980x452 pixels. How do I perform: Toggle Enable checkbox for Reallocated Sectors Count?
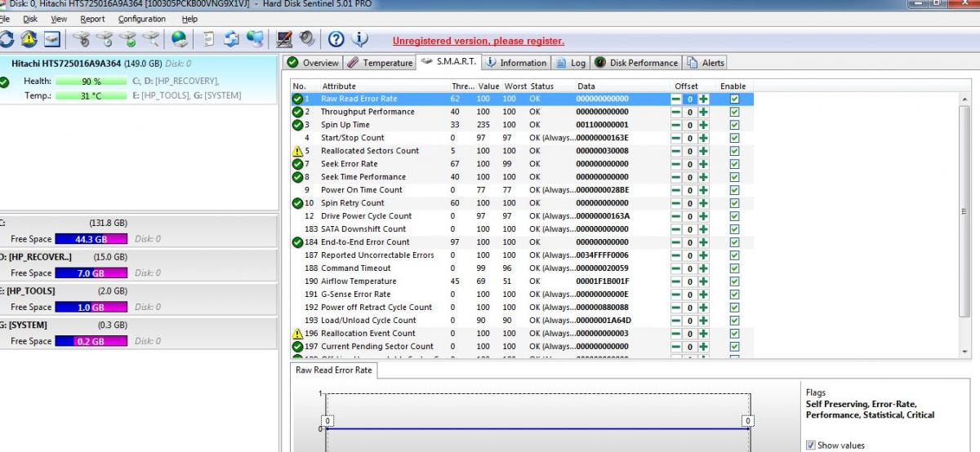[734, 151]
